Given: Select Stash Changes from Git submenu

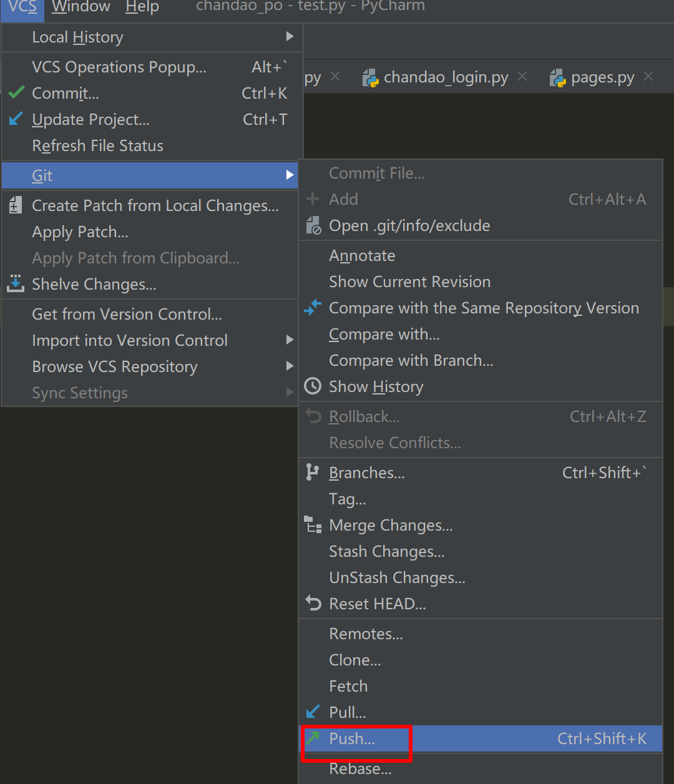Looking at the screenshot, I should 386,551.
